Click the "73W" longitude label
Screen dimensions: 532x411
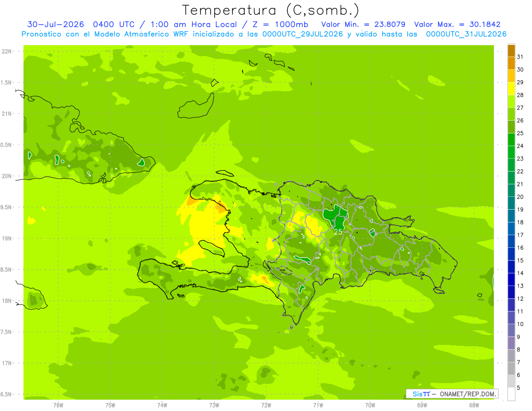click(214, 405)
